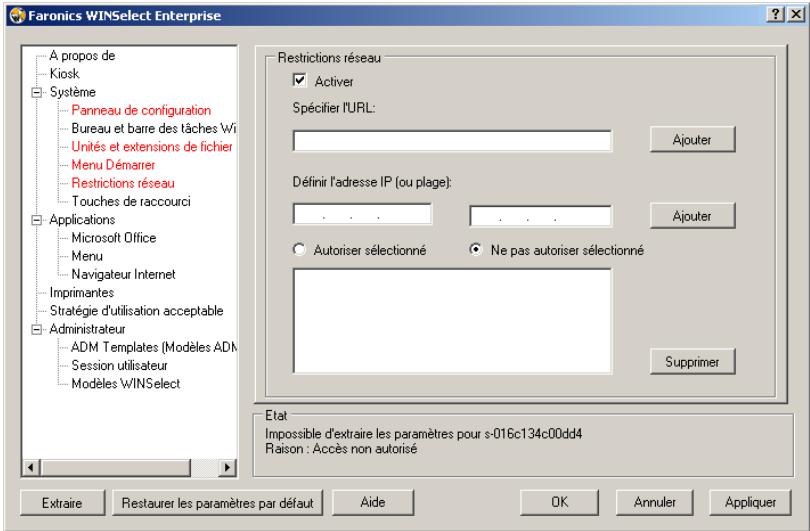The height and width of the screenshot is (531, 810).
Task: Click tree scrollbar left arrow
Action: point(31,468)
